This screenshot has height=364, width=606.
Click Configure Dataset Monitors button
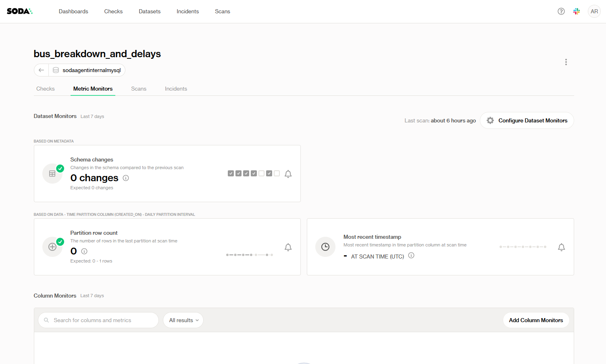527,120
